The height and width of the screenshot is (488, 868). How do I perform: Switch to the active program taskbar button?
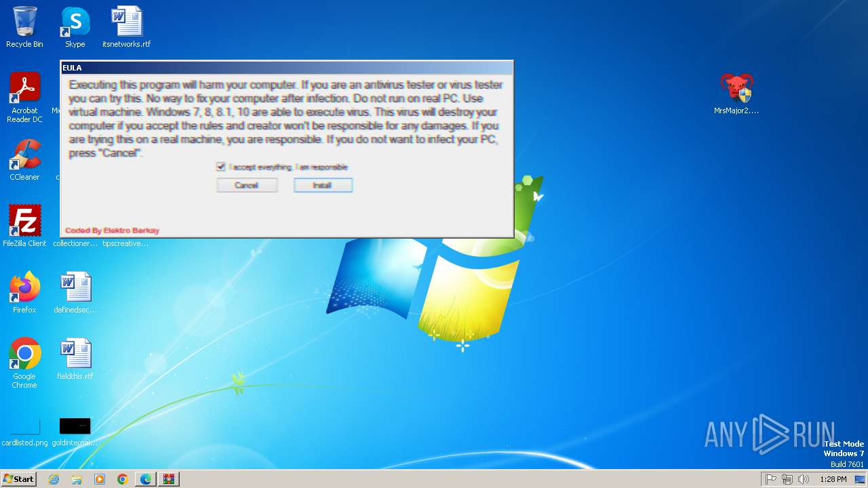coord(169,479)
